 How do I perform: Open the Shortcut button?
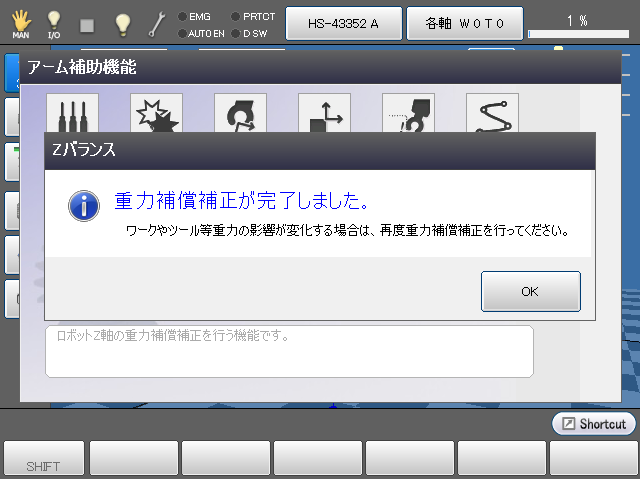click(593, 424)
